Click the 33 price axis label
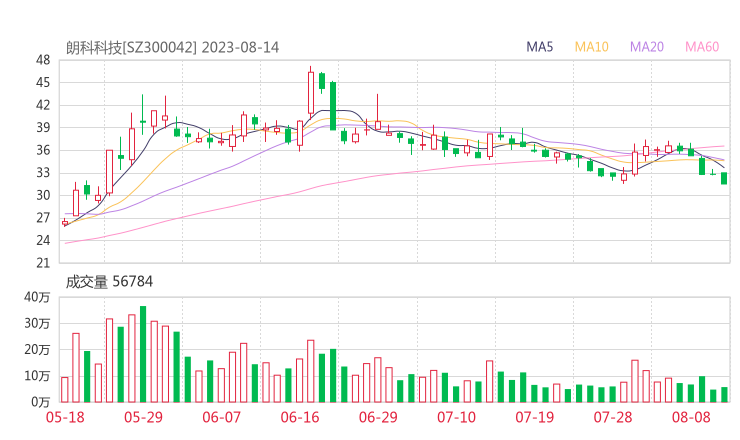 (43, 173)
